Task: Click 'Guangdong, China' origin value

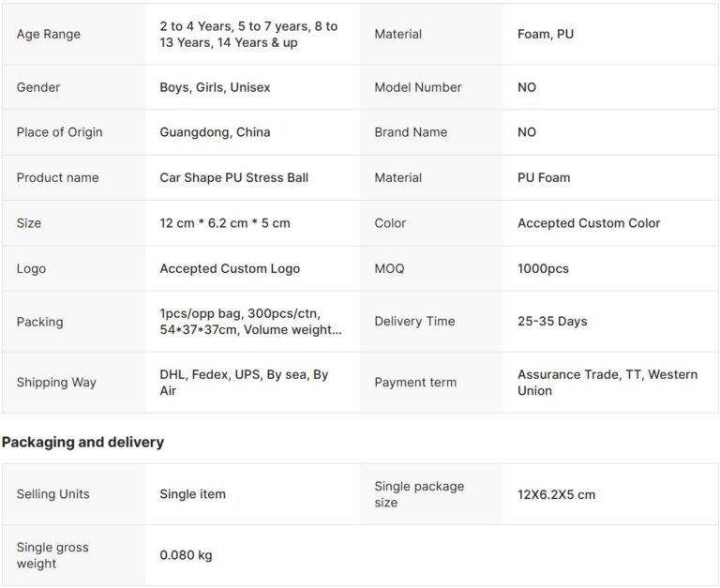Action: 215,132
